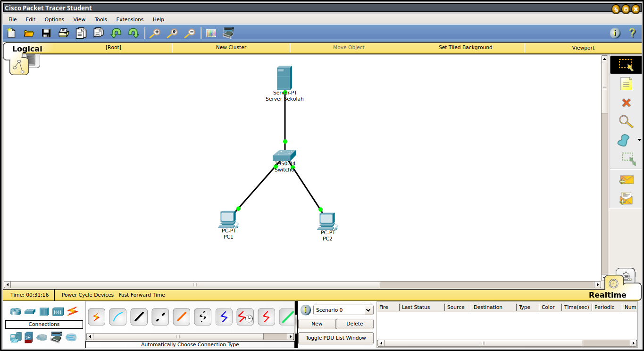
Task: Open the File menu
Action: pos(13,19)
